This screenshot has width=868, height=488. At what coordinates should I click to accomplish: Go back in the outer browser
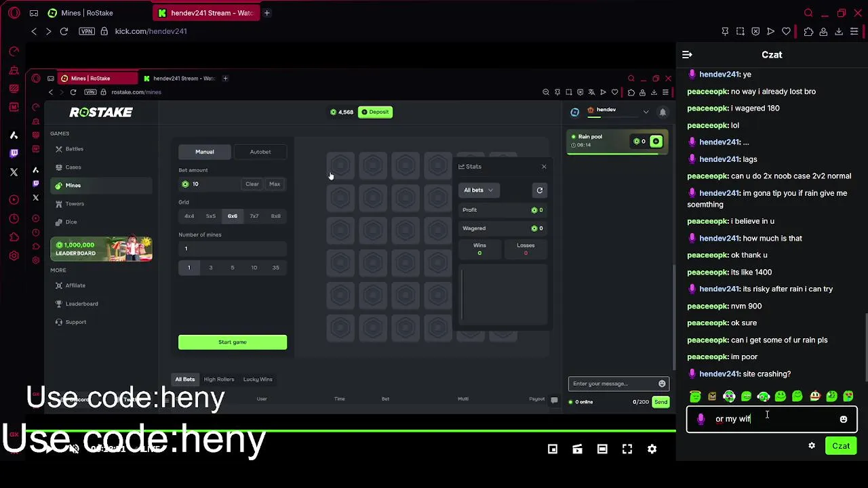click(x=34, y=31)
